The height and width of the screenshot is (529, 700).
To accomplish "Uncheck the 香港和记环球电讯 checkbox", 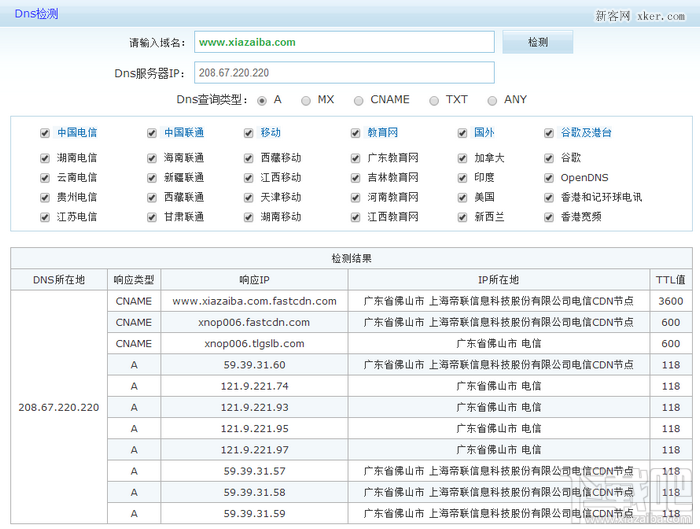I will (549, 197).
